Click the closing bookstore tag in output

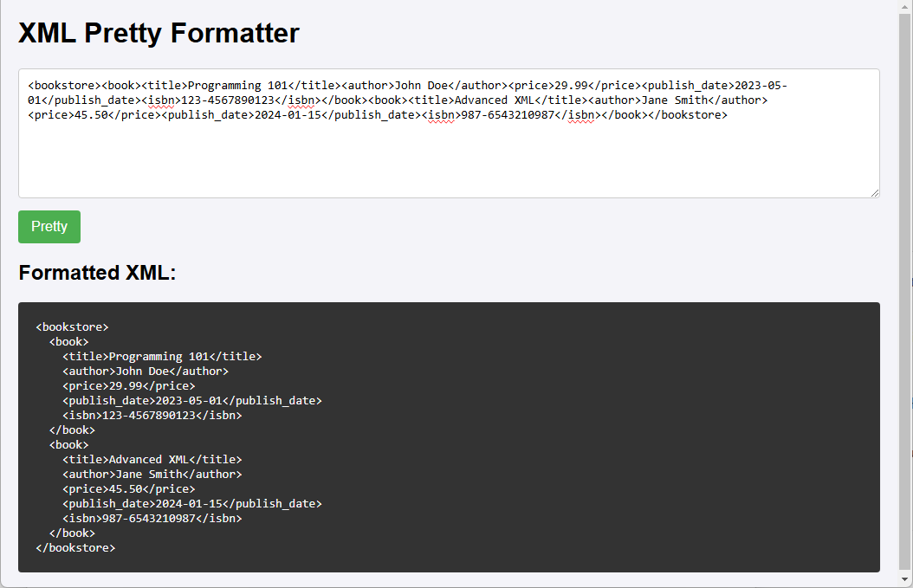tap(75, 548)
